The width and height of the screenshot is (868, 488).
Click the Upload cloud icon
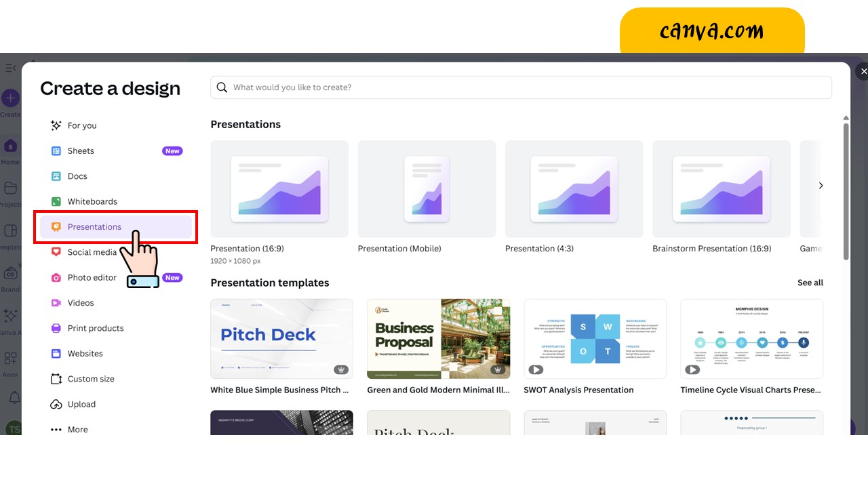(56, 405)
